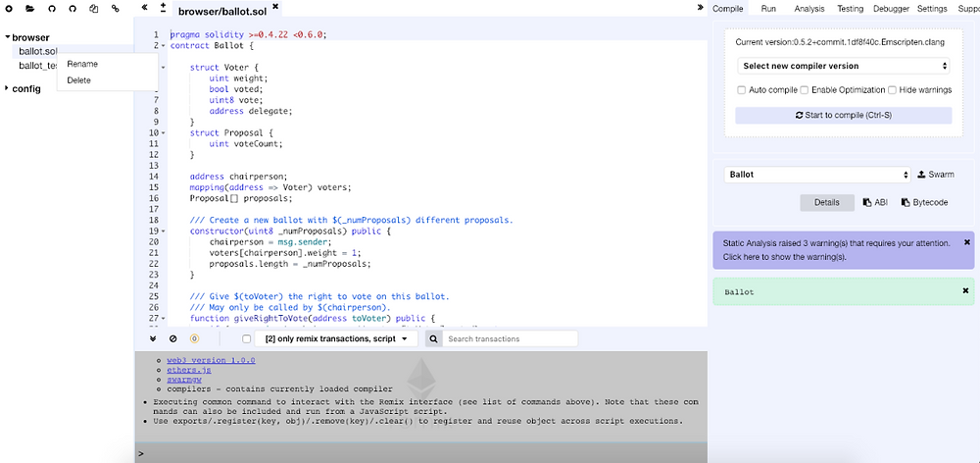Viewport: 980px width, 463px height.
Task: Click the static analysis warning message to show warnings
Action: 837,249
